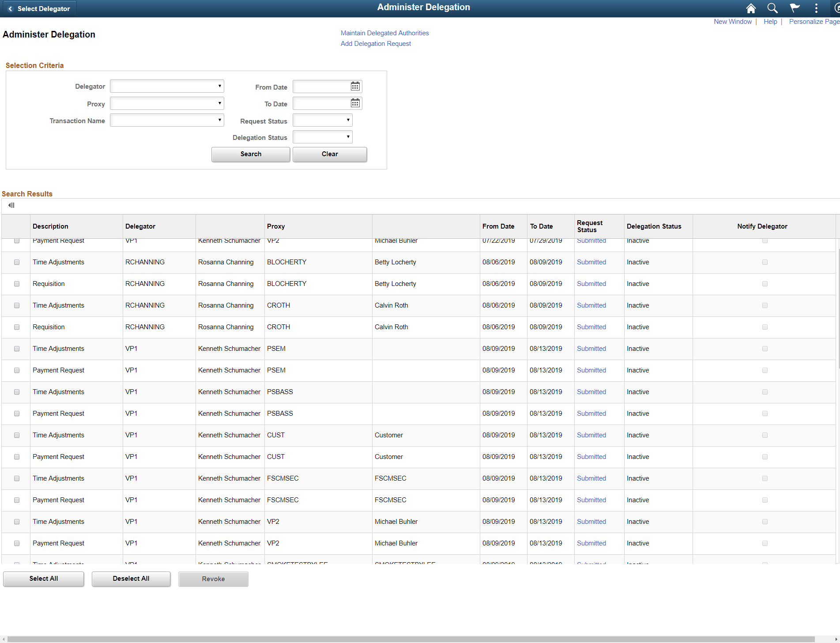Click the Notifications flag icon

coord(794,8)
